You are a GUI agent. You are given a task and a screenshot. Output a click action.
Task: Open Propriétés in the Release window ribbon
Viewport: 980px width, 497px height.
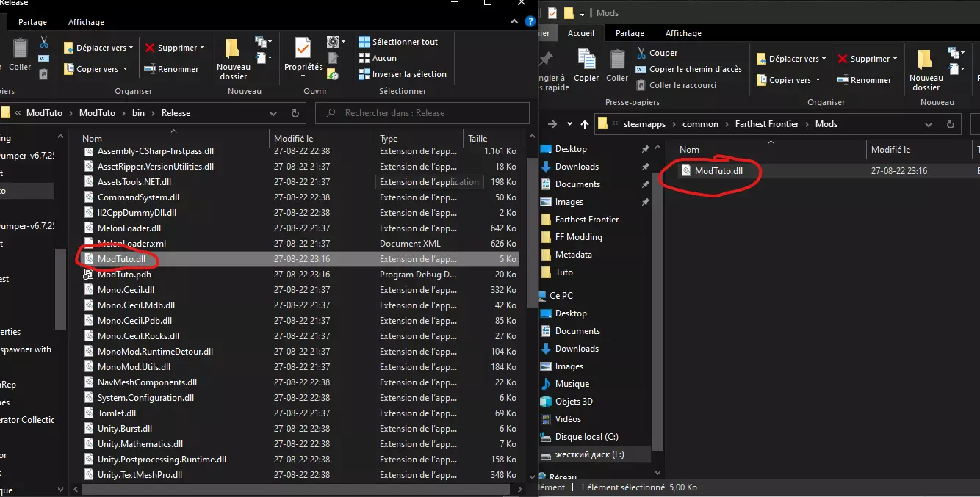point(303,56)
